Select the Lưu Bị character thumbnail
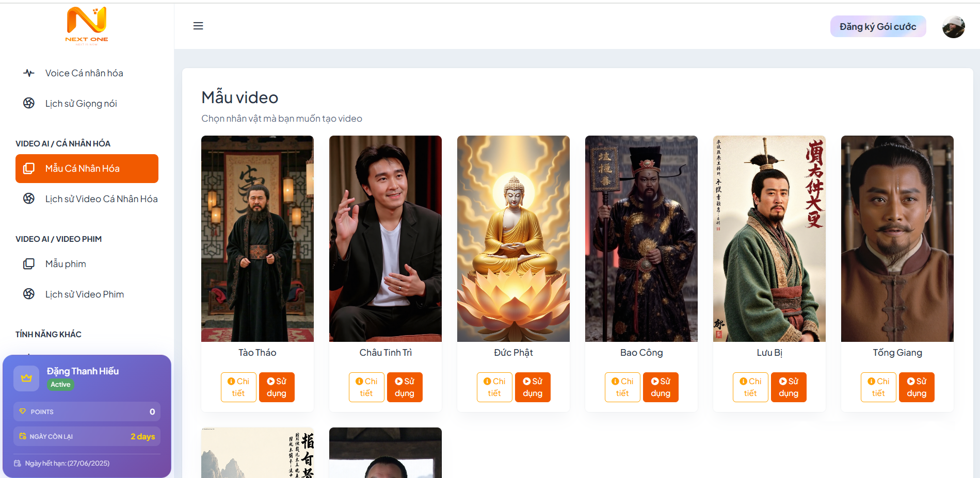Image resolution: width=980 pixels, height=478 pixels. tap(769, 239)
